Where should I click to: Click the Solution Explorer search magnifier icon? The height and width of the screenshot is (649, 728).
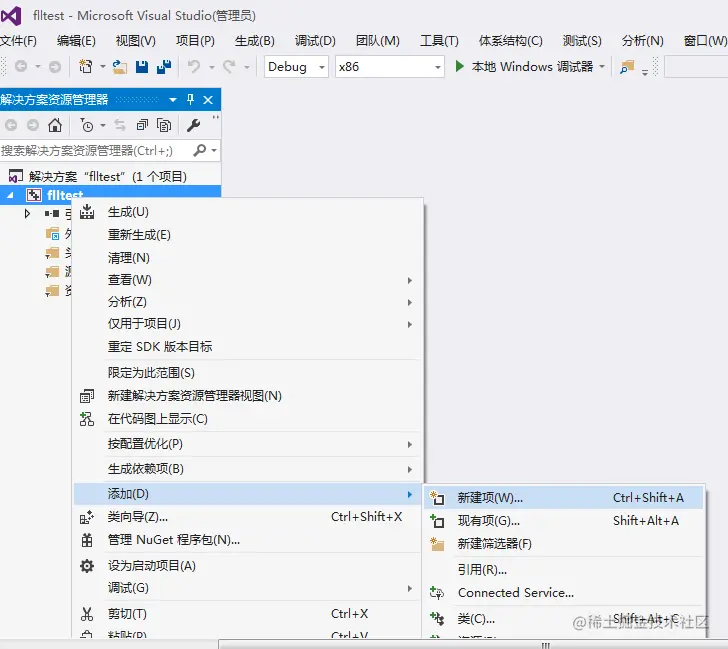pos(200,150)
